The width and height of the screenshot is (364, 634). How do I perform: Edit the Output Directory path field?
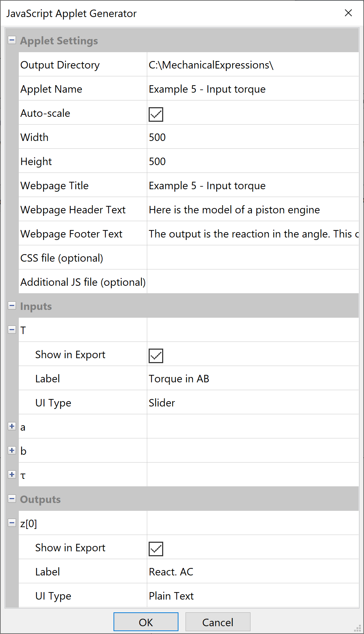click(253, 65)
